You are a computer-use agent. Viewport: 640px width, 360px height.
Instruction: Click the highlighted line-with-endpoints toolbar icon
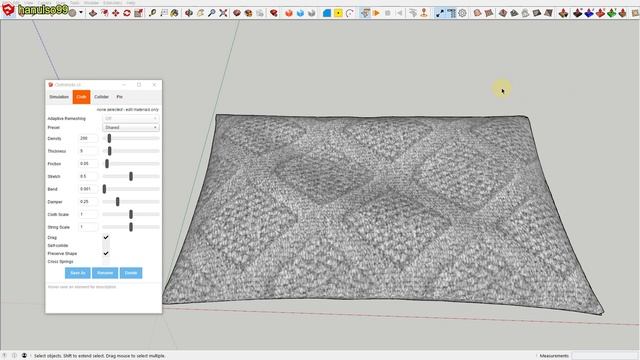pos(440,13)
